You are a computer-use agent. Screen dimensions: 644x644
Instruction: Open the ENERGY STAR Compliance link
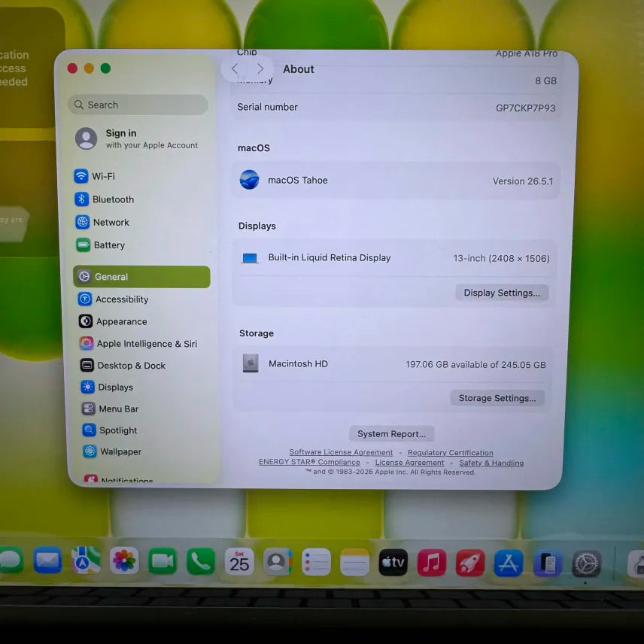(309, 462)
